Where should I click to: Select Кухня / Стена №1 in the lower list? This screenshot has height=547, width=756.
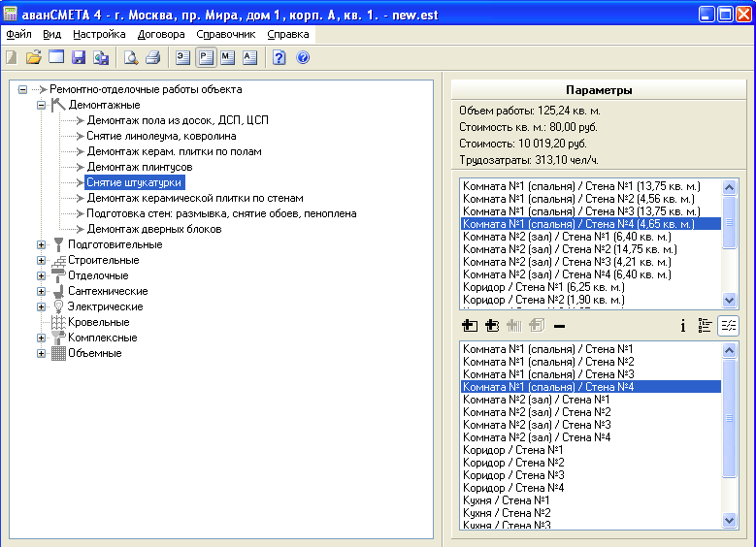(x=508, y=500)
